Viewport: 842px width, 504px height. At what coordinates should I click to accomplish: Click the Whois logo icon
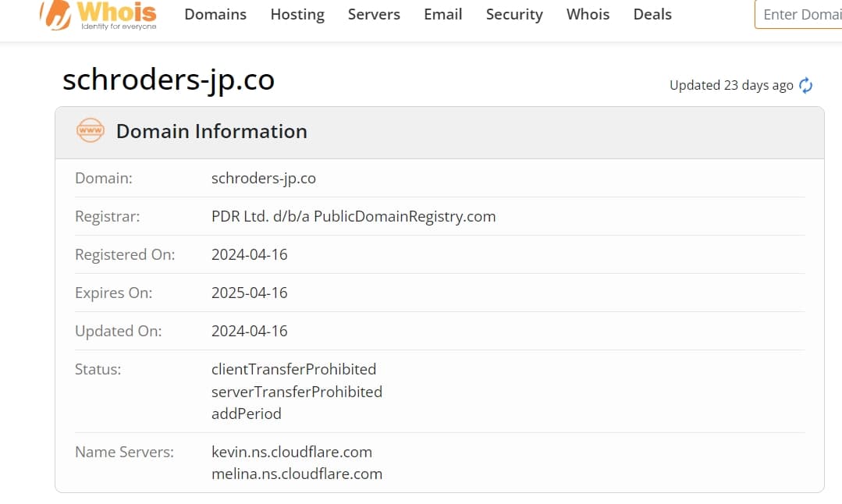tap(55, 15)
